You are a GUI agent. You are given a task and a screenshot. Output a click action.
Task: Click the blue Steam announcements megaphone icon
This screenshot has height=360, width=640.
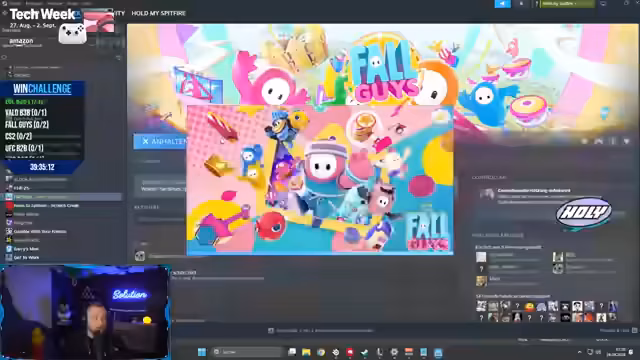click(x=502, y=4)
